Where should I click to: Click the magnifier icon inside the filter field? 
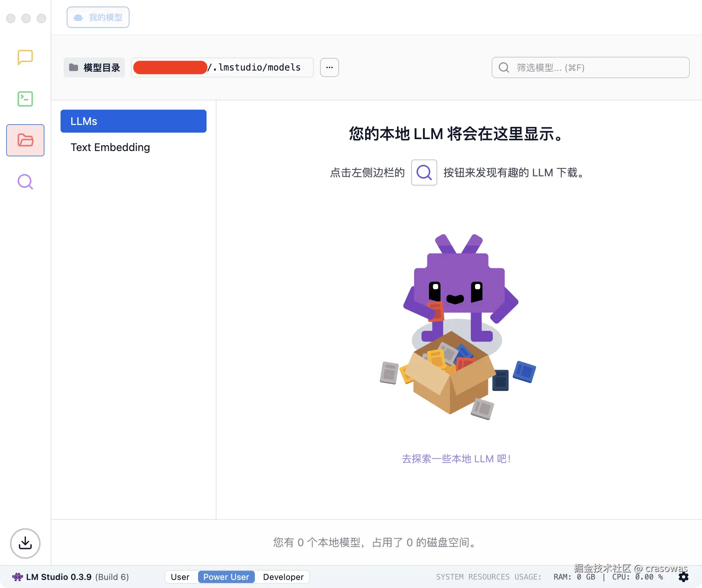[503, 67]
